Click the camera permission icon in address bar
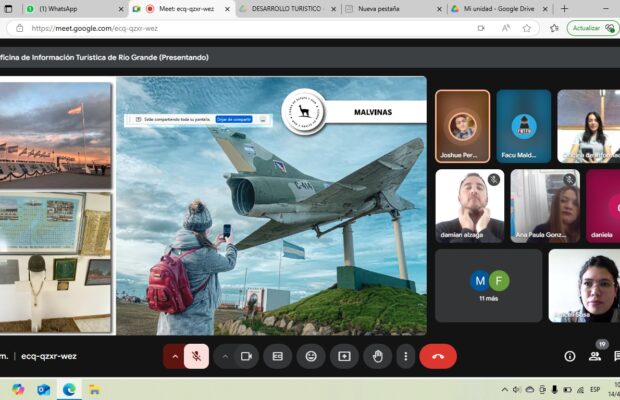Screen dimensions: 620x400 pyautogui.click(x=481, y=28)
